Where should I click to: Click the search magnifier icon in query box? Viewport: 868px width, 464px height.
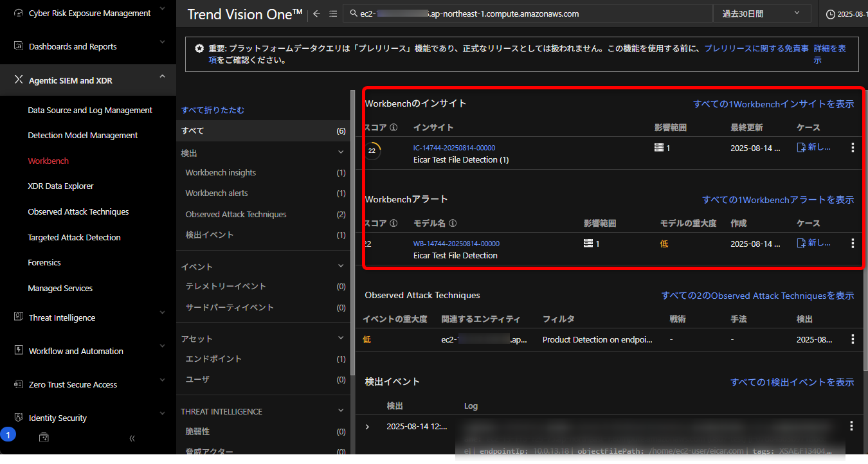(354, 13)
